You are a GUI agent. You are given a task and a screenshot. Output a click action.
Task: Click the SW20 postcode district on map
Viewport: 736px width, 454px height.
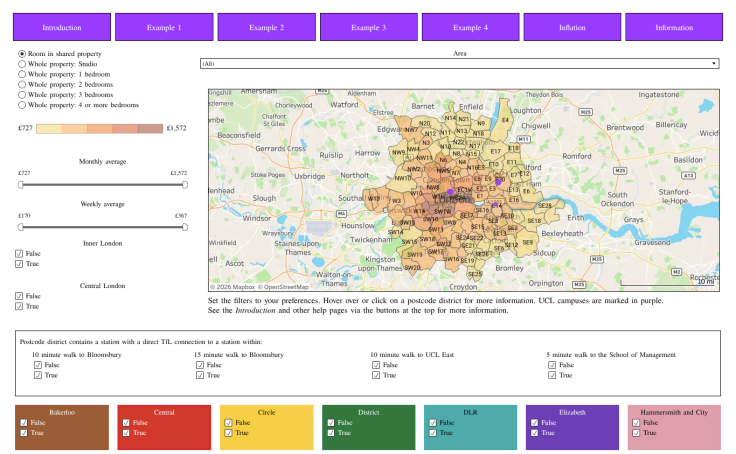(x=412, y=268)
